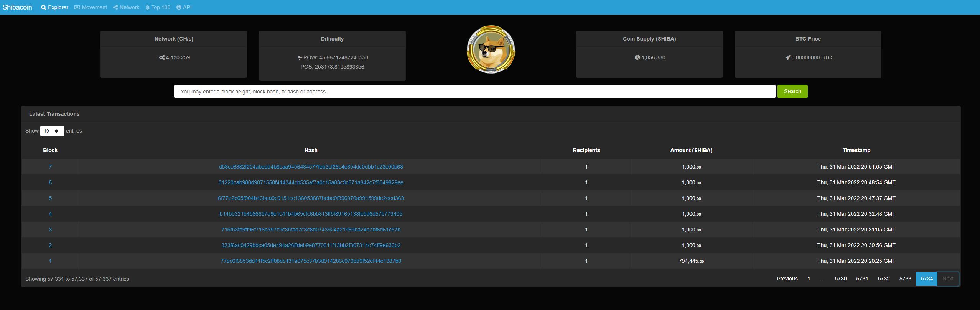980x310 pixels.
Task: Open block 5 link
Action: pyautogui.click(x=50, y=198)
